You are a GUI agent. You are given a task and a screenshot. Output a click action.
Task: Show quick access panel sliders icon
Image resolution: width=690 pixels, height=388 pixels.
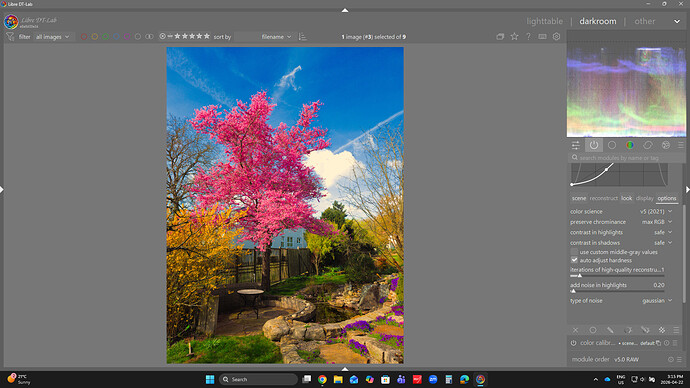(576, 145)
